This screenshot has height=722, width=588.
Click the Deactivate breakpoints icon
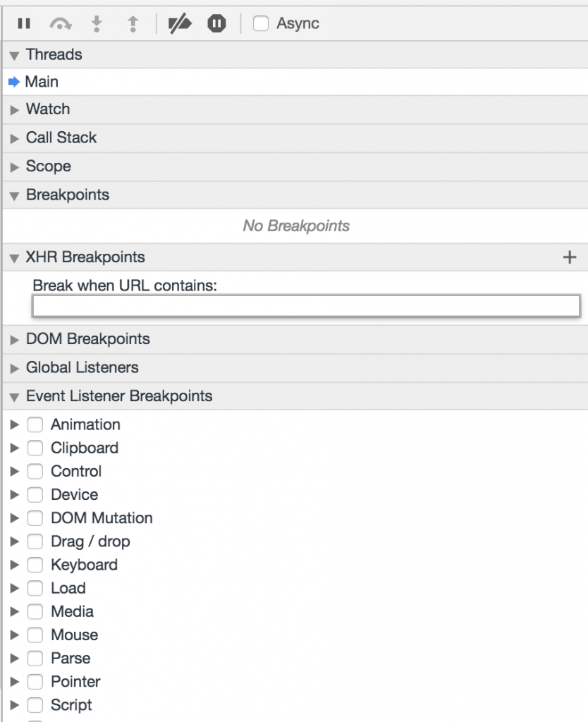pos(180,23)
